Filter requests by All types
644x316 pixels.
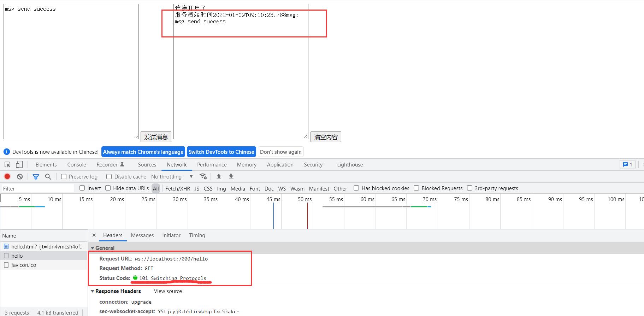tap(156, 188)
